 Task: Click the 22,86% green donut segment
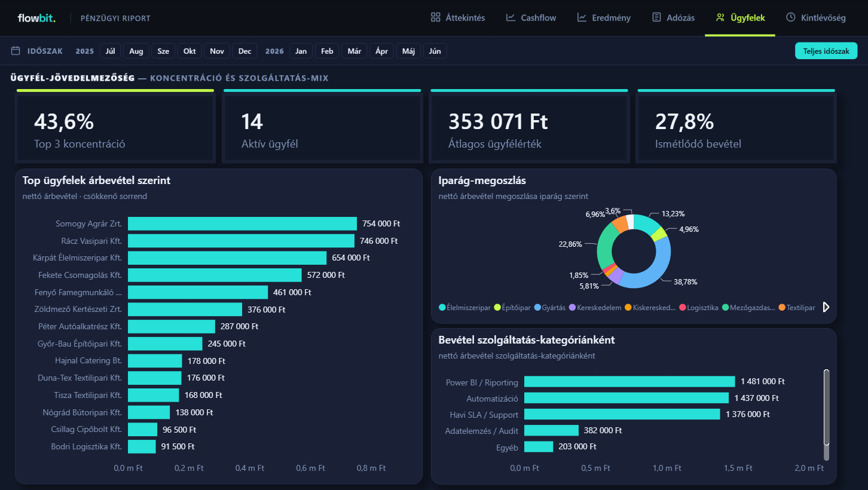pyautogui.click(x=604, y=246)
